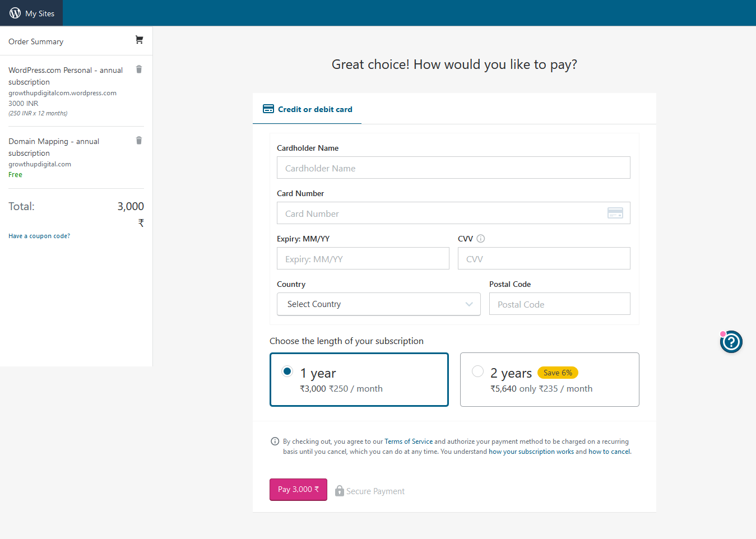Select Credit or debit card tab
This screenshot has width=756, height=539.
[307, 109]
